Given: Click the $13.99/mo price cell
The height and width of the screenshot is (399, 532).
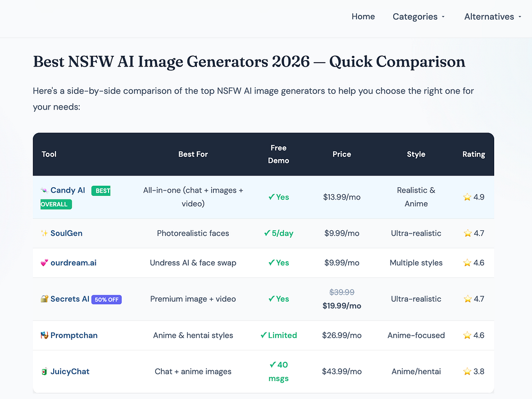Looking at the screenshot, I should click(x=342, y=197).
